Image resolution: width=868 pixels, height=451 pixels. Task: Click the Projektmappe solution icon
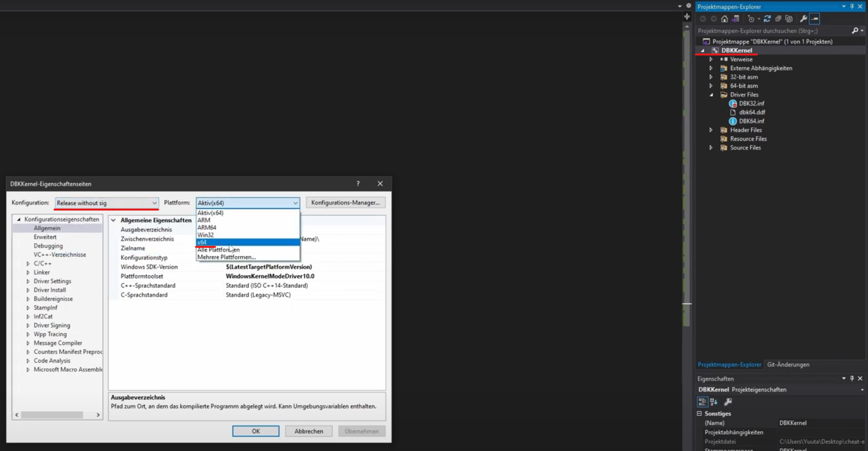tap(706, 42)
